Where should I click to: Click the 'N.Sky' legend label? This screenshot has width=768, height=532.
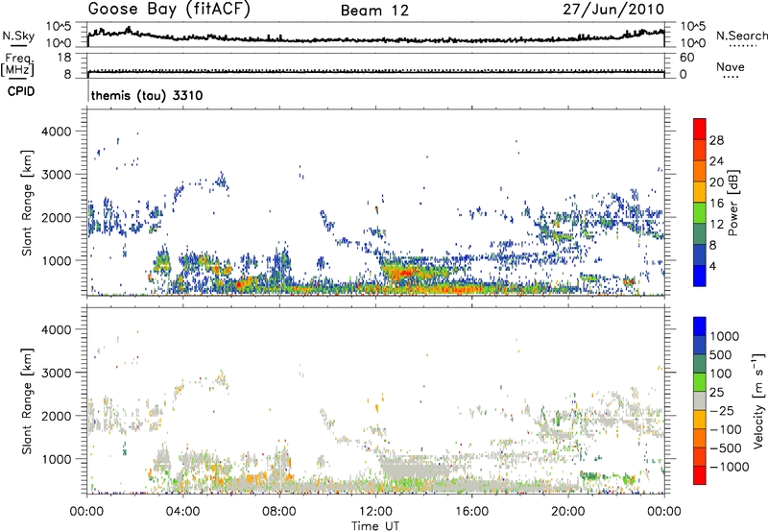[x=18, y=36]
